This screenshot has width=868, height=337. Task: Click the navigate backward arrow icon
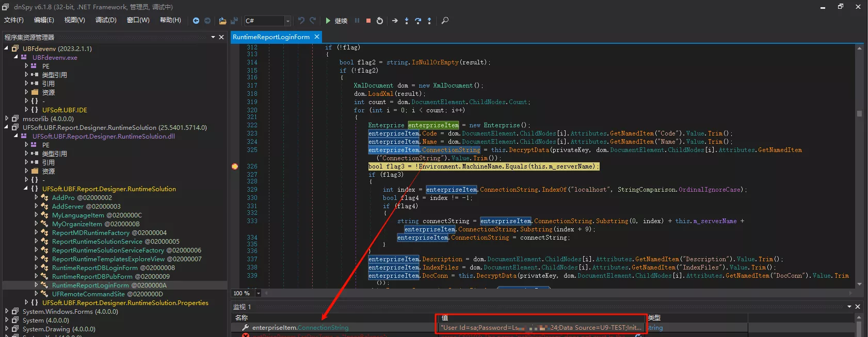pos(196,21)
